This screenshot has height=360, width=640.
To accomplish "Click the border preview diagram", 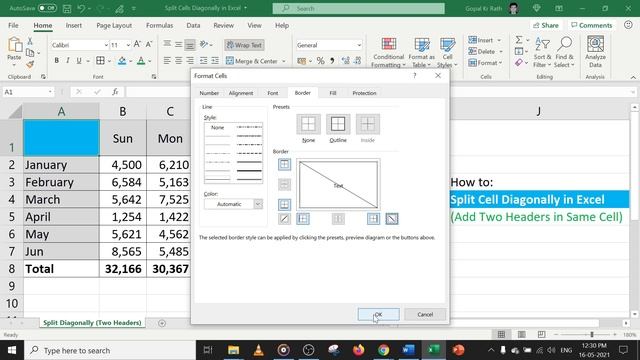I will click(x=338, y=185).
